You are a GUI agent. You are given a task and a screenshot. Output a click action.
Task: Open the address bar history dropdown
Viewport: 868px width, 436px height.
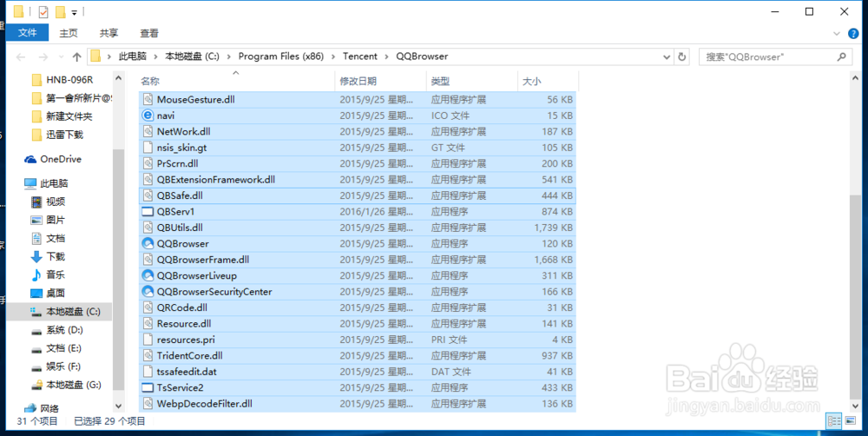click(x=667, y=56)
